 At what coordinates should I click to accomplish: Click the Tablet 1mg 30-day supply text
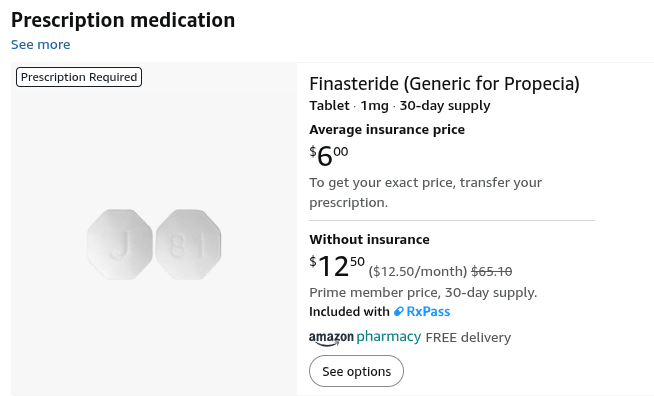pos(400,106)
